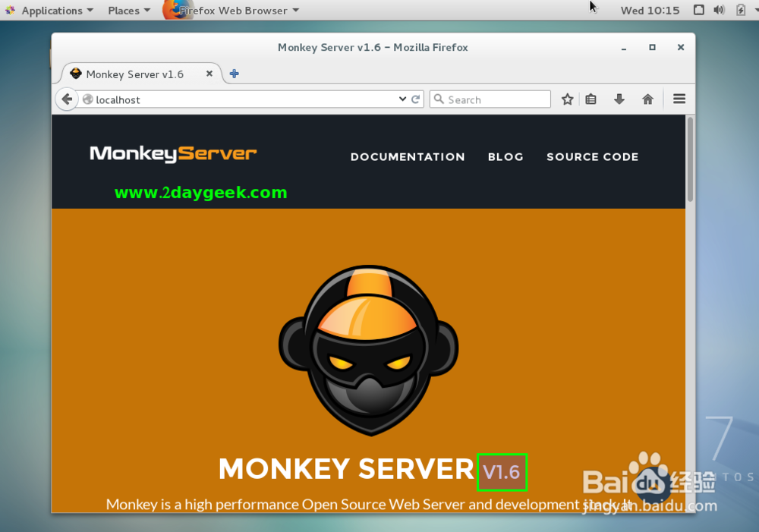Image resolution: width=759 pixels, height=532 pixels.
Task: Open the SOURCE CODE link
Action: [593, 157]
